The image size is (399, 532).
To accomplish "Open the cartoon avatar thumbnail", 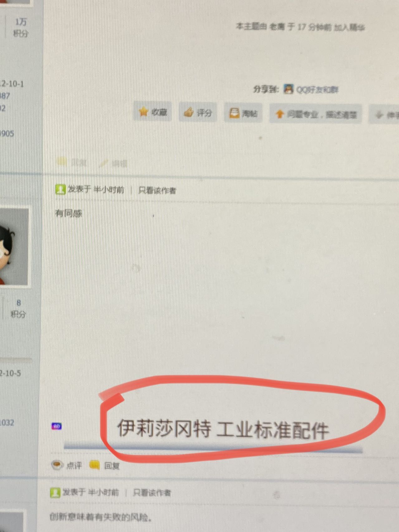I will pos(14,247).
